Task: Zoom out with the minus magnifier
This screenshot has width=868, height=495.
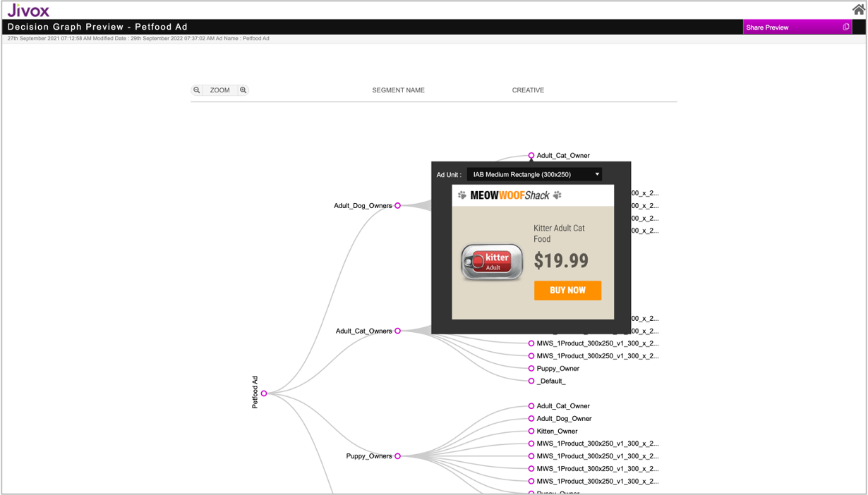Action: click(x=197, y=90)
